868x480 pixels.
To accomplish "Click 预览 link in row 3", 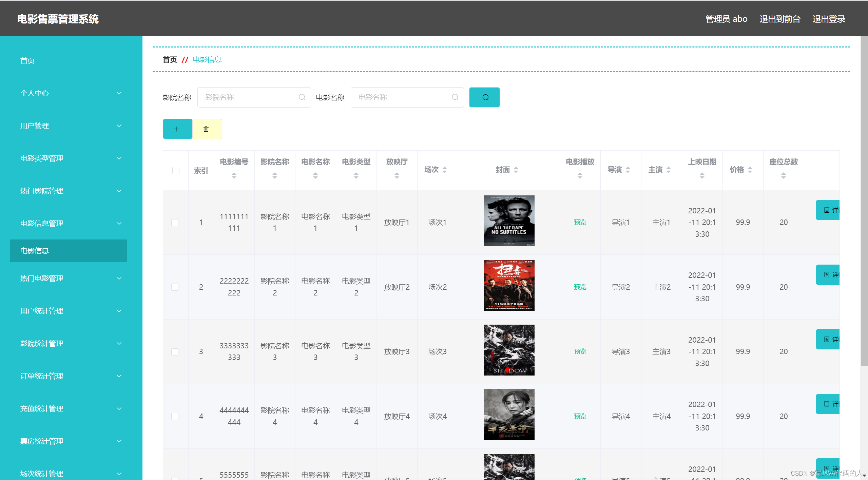I will [x=580, y=351].
